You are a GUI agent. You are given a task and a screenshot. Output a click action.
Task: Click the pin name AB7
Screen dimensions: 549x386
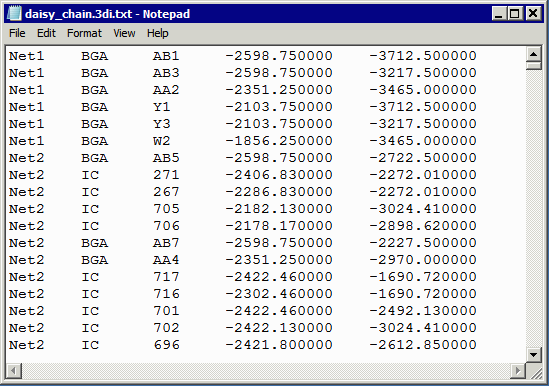click(166, 243)
